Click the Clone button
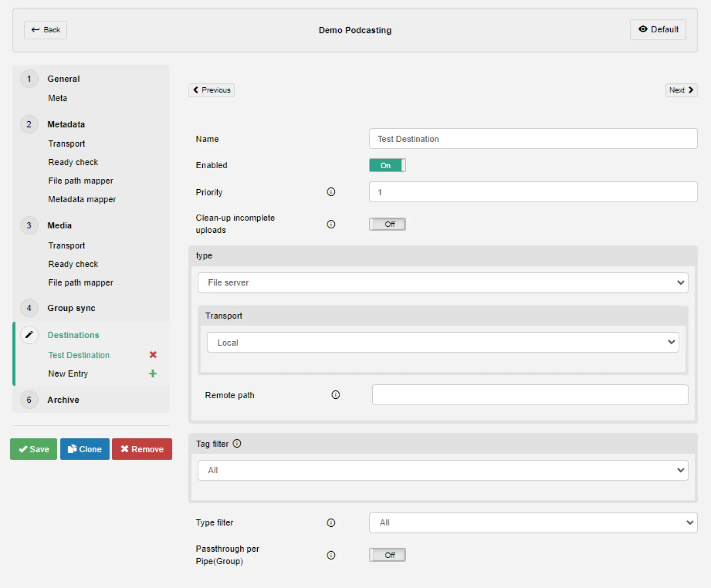Viewport: 711px width, 588px height. tap(85, 449)
